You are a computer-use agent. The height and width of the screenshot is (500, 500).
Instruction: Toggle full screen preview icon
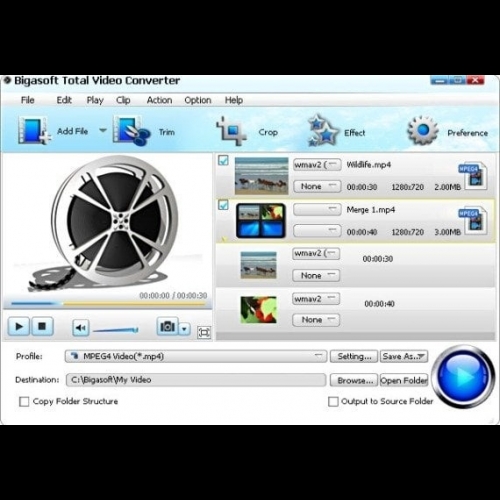[204, 333]
